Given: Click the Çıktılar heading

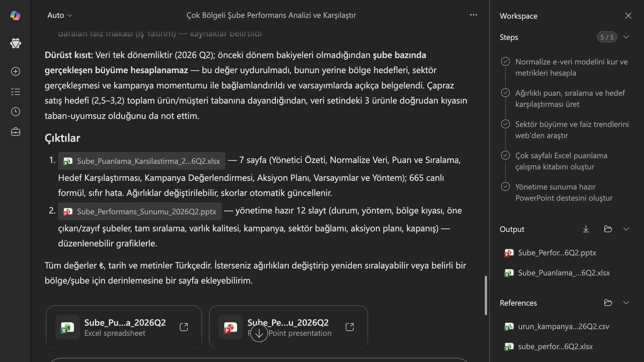Looking at the screenshot, I should [62, 138].
